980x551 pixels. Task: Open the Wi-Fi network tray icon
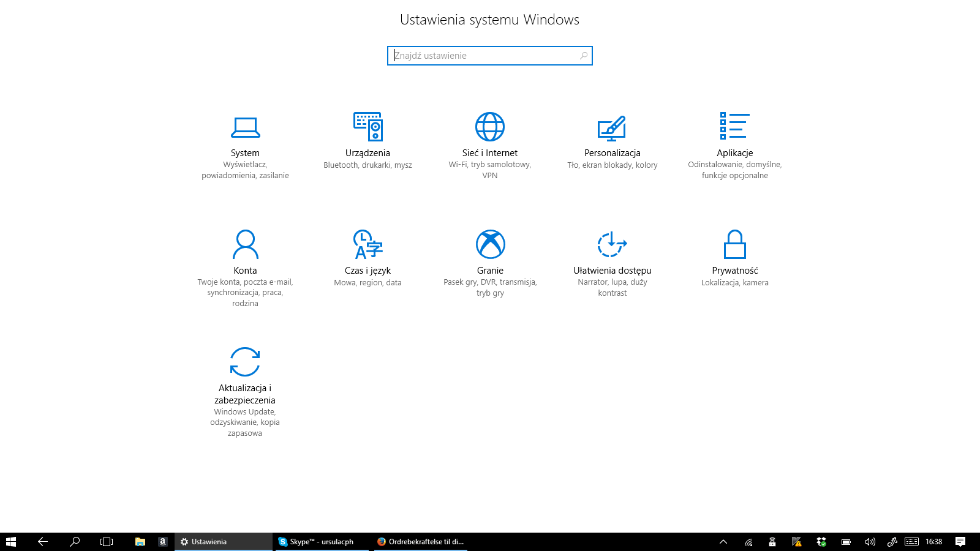point(748,542)
